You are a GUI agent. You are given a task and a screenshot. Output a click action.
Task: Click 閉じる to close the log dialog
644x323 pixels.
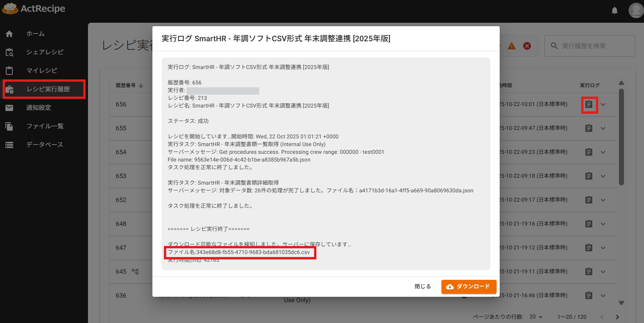423,286
